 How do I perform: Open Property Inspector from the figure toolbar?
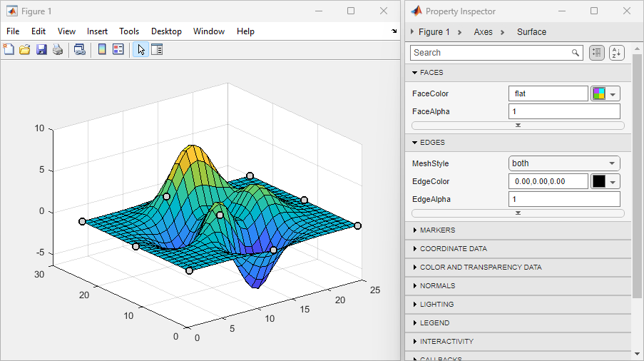tap(157, 50)
